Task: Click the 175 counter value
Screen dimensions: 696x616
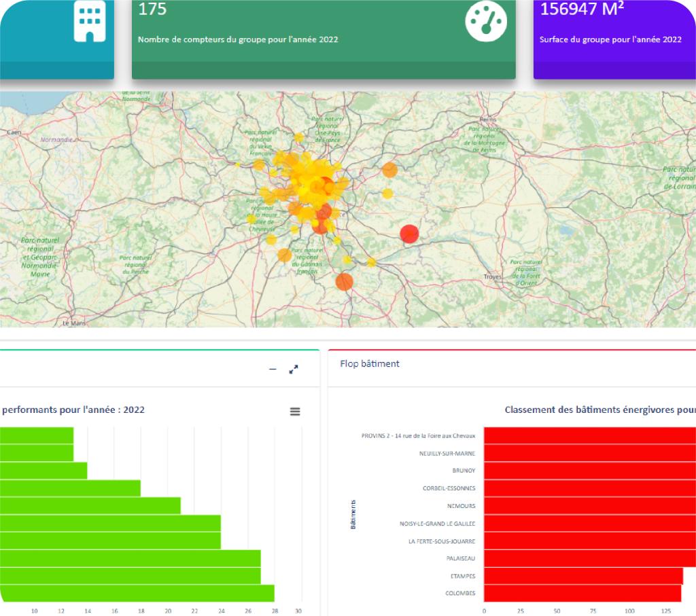Action: pos(152,10)
